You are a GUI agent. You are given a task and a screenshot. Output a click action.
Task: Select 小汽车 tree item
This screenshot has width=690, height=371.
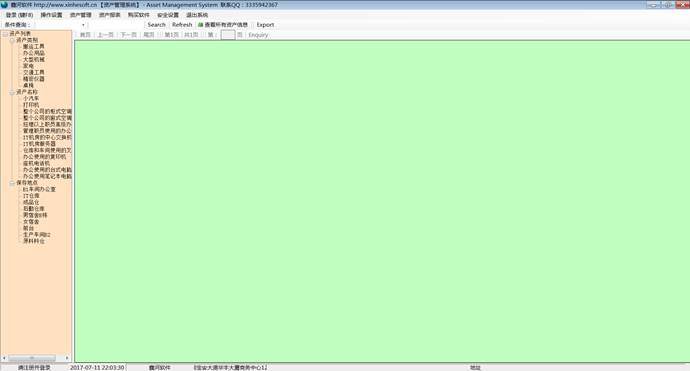tap(31, 98)
